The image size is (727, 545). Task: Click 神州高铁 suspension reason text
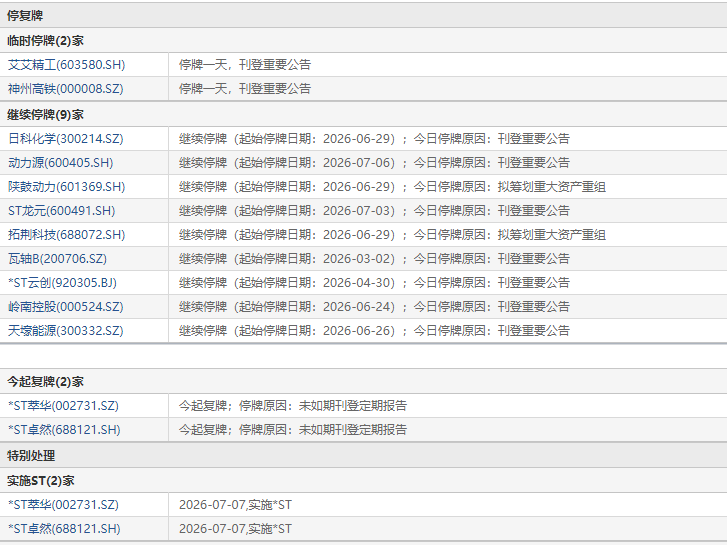(245, 89)
